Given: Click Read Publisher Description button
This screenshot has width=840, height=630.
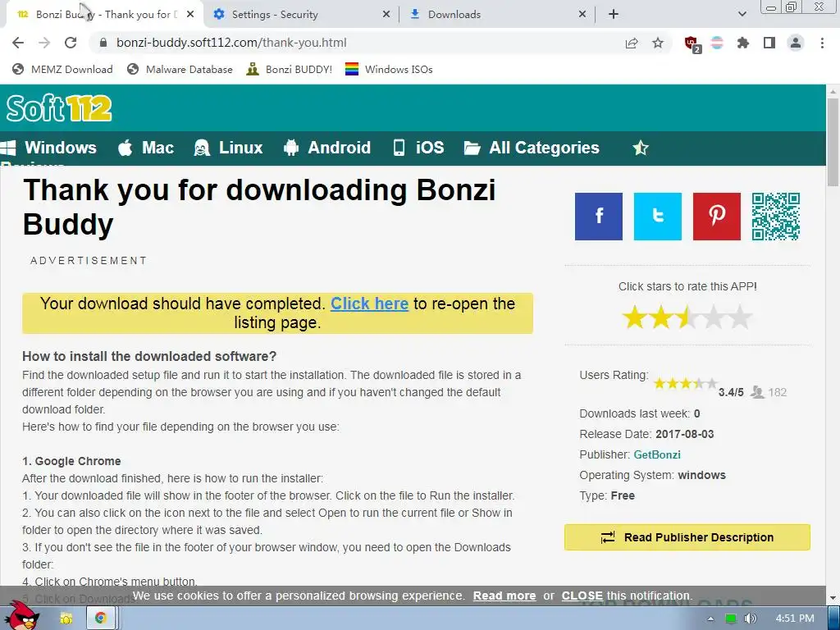Looking at the screenshot, I should point(687,537).
